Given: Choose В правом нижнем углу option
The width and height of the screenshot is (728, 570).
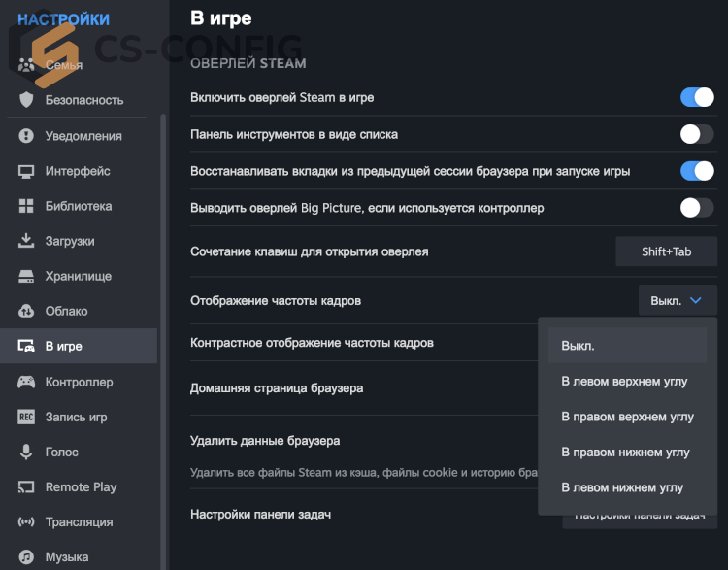Looking at the screenshot, I should tap(627, 452).
